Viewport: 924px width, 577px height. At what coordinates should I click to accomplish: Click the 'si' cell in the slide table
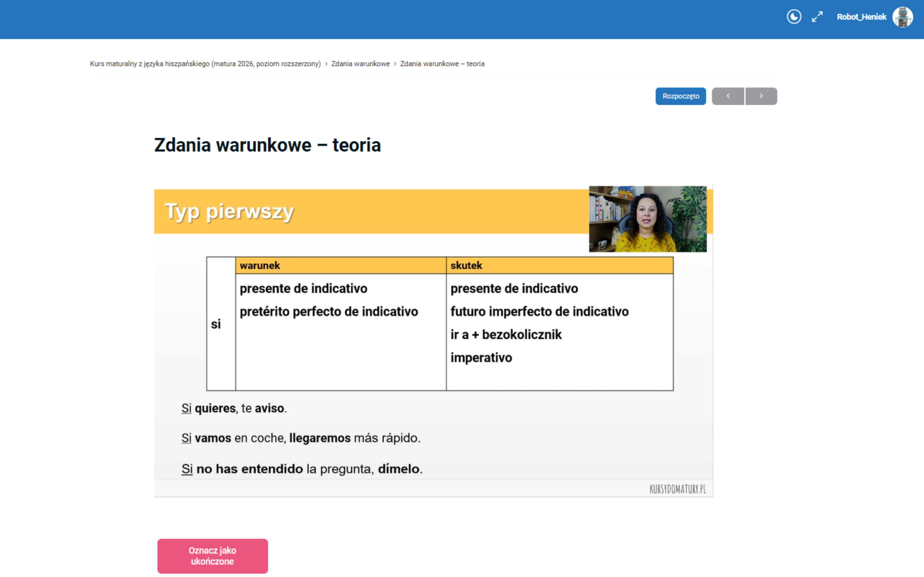(x=216, y=324)
